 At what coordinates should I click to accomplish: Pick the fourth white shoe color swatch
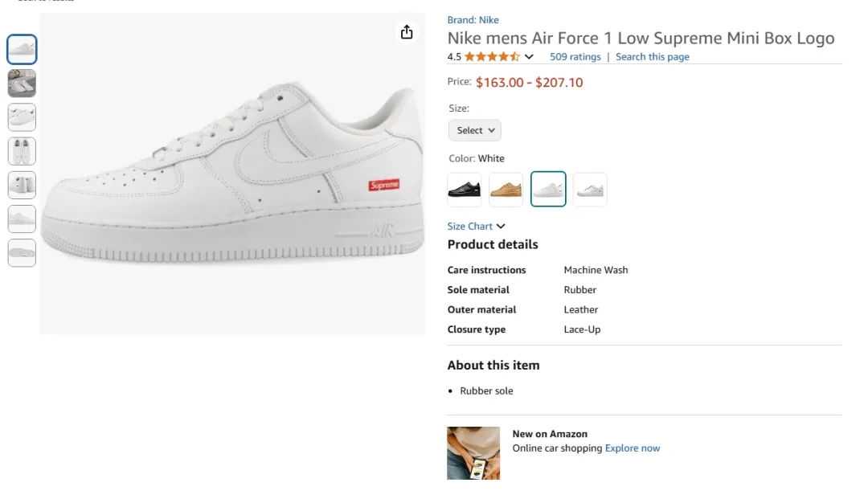click(590, 190)
